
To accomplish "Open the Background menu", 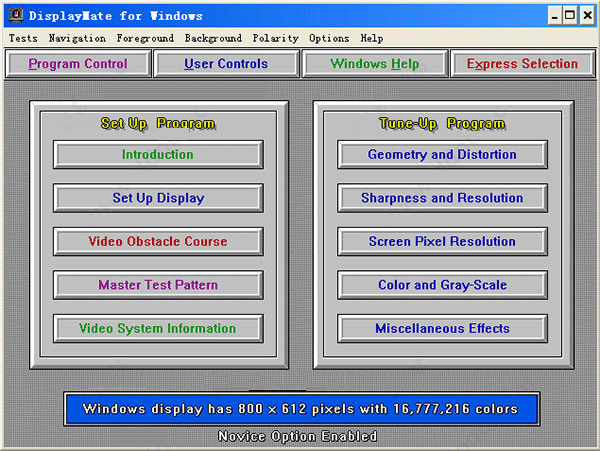I will pos(213,38).
